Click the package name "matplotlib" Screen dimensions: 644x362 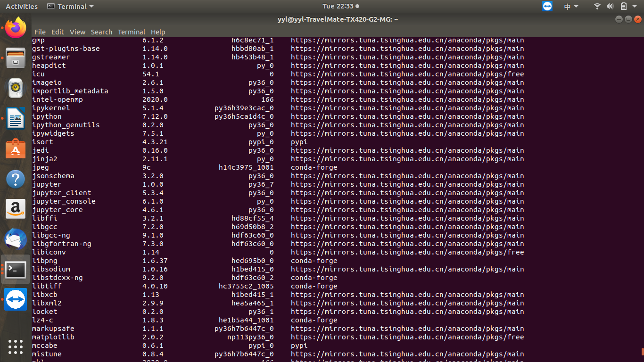tap(53, 337)
